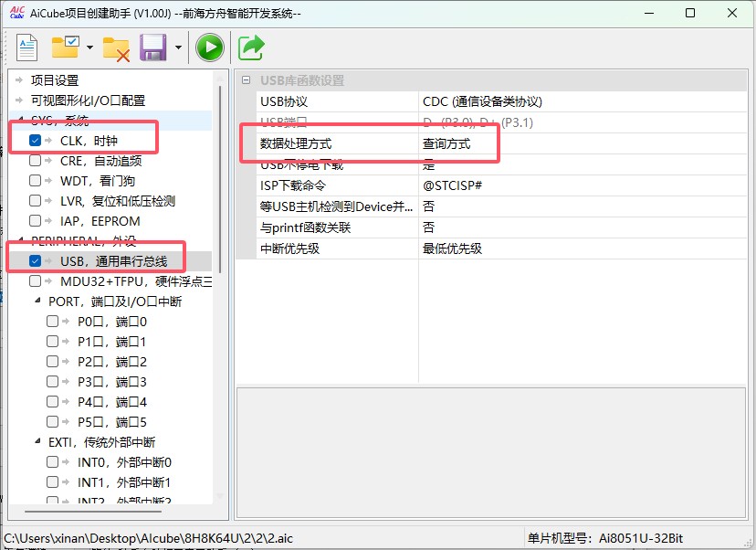Viewport: 756px width, 550px height.
Task: Enable the LVR 复位和低压检测 checkbox
Action: [36, 200]
